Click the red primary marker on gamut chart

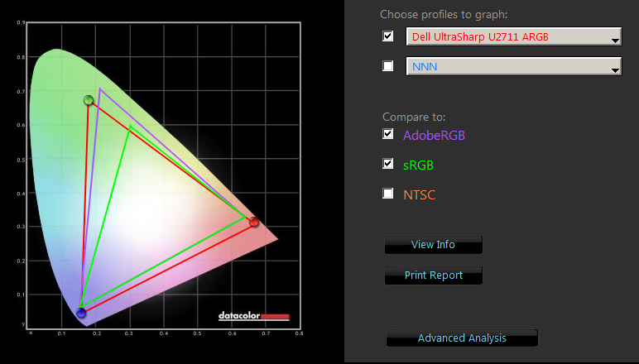[254, 222]
